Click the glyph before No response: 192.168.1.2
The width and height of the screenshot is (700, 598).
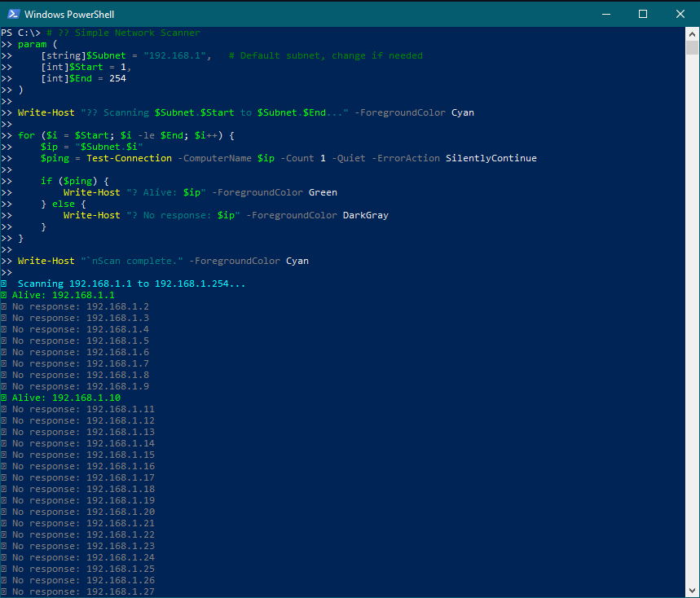(6, 306)
